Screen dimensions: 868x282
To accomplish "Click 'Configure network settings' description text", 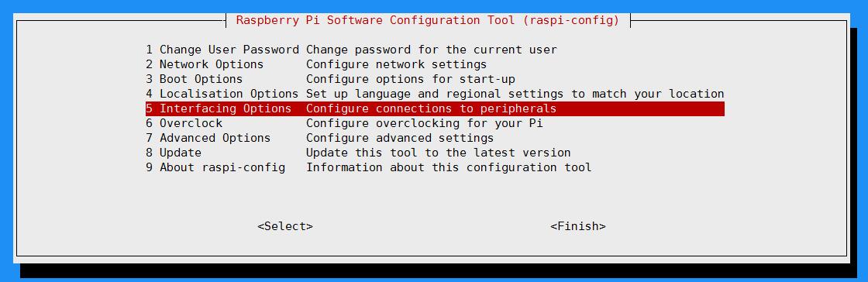I will [396, 64].
